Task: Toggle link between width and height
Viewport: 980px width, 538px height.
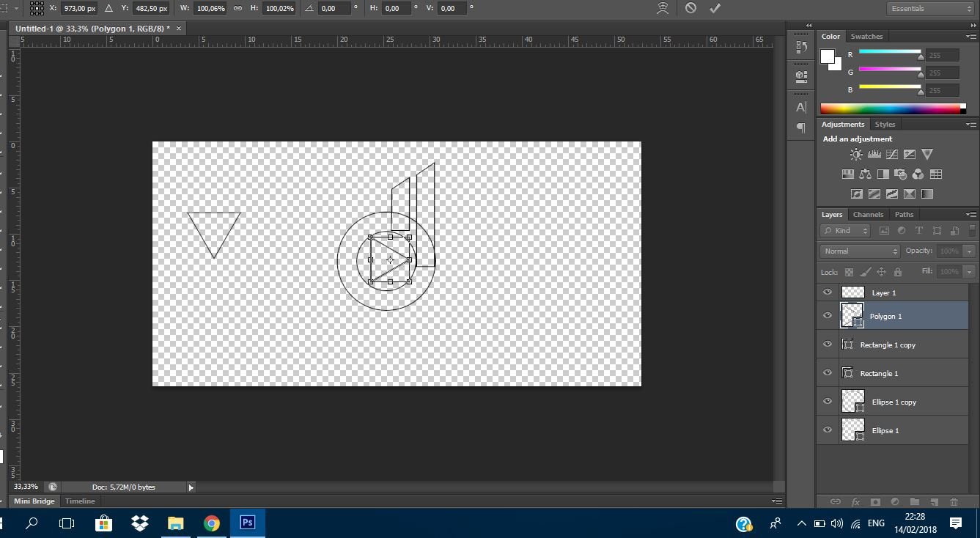Action: 237,8
